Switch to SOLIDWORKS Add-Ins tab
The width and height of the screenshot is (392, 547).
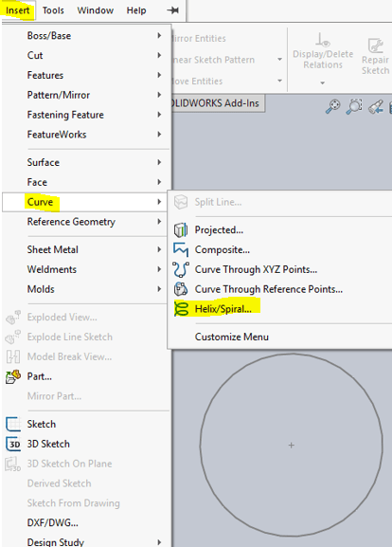click(x=217, y=103)
